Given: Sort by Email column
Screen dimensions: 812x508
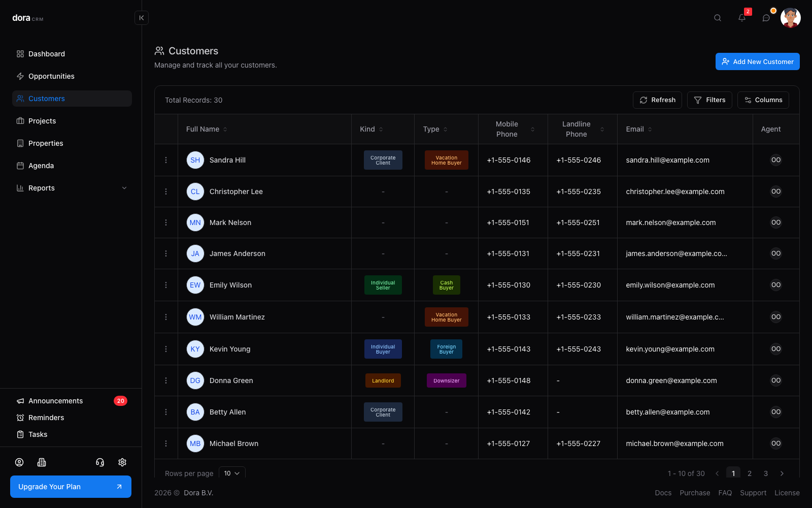Looking at the screenshot, I should pyautogui.click(x=639, y=129).
